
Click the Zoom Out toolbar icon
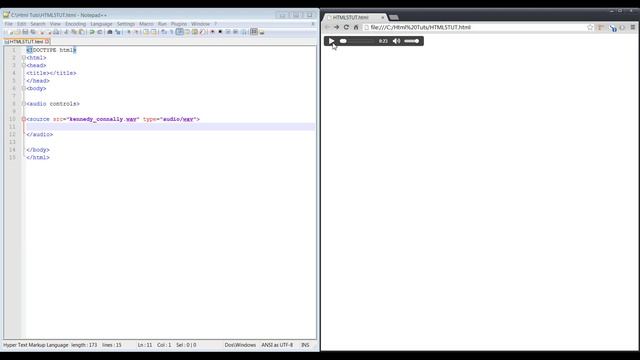click(136, 32)
